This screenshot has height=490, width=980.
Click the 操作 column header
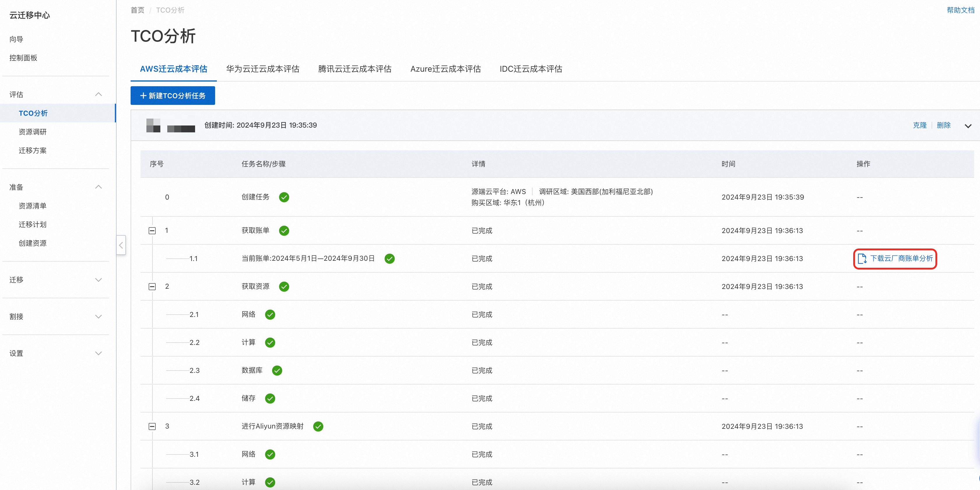click(x=863, y=164)
